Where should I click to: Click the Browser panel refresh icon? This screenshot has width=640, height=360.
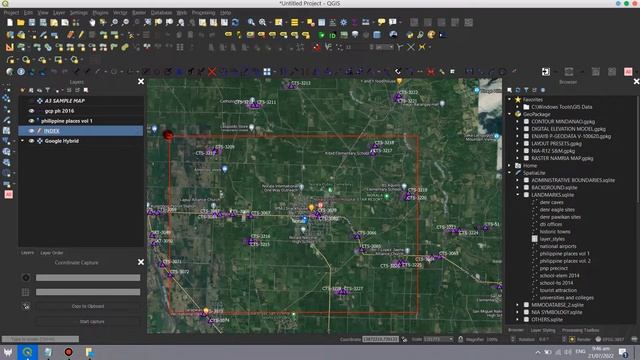[x=518, y=90]
